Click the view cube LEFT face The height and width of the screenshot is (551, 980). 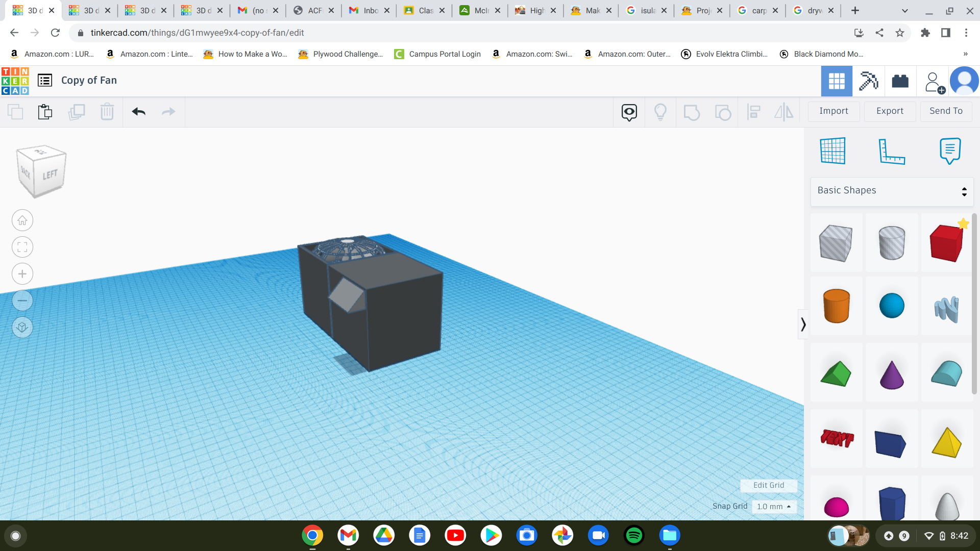pyautogui.click(x=50, y=175)
